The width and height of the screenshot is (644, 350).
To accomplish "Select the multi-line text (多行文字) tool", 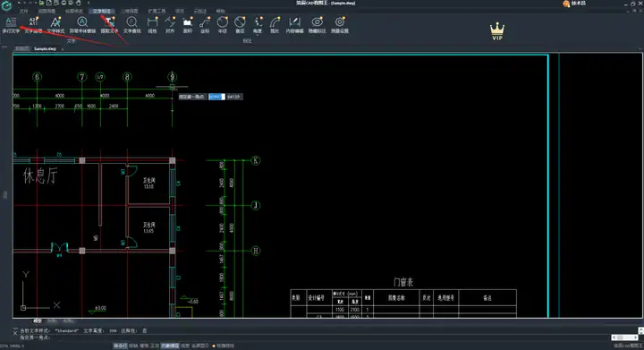I will pos(11,25).
